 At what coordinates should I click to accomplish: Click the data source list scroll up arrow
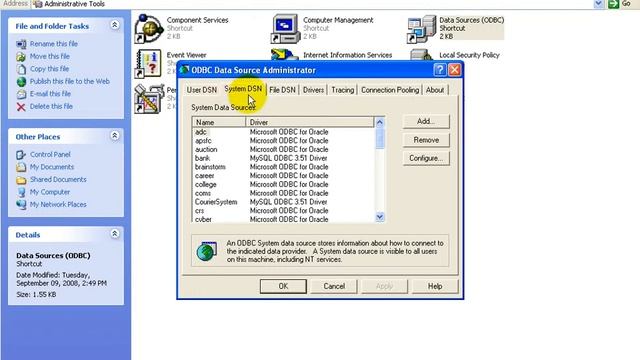pos(380,122)
